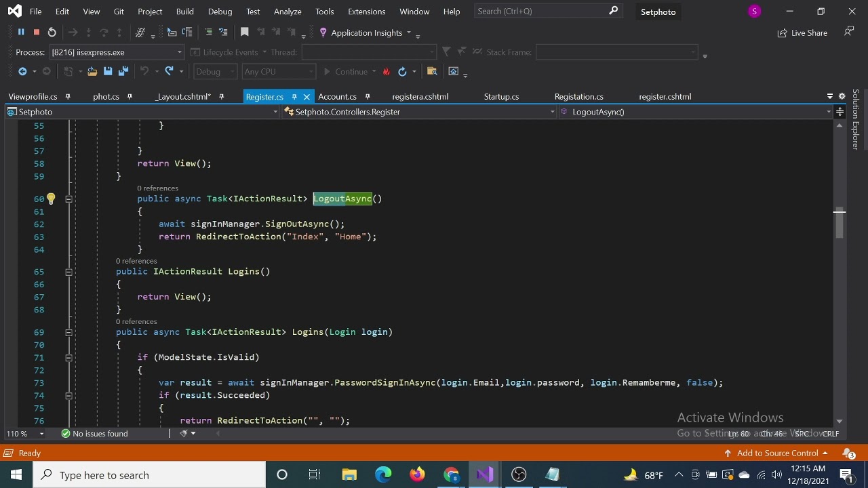Click the browser link toolbar icon

coord(454,71)
